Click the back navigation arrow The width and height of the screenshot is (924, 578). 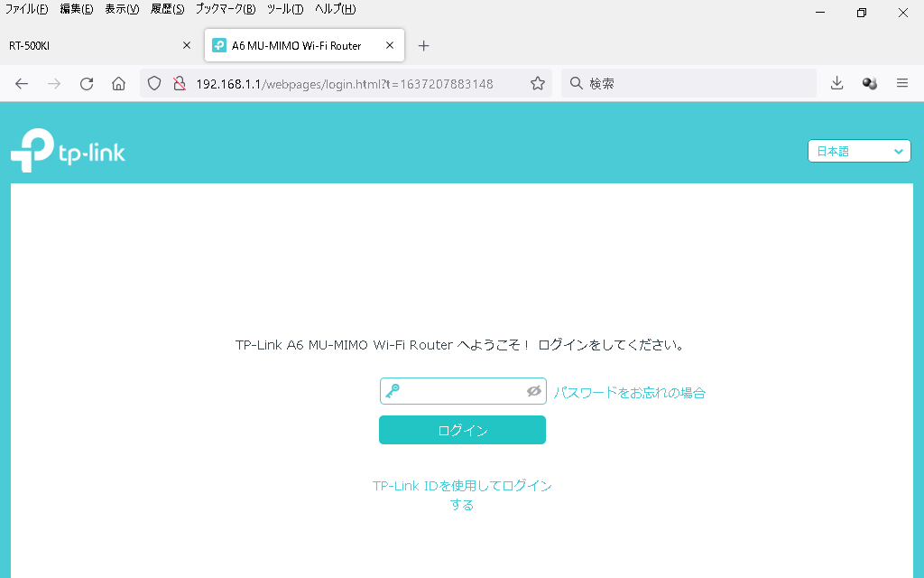click(x=22, y=84)
